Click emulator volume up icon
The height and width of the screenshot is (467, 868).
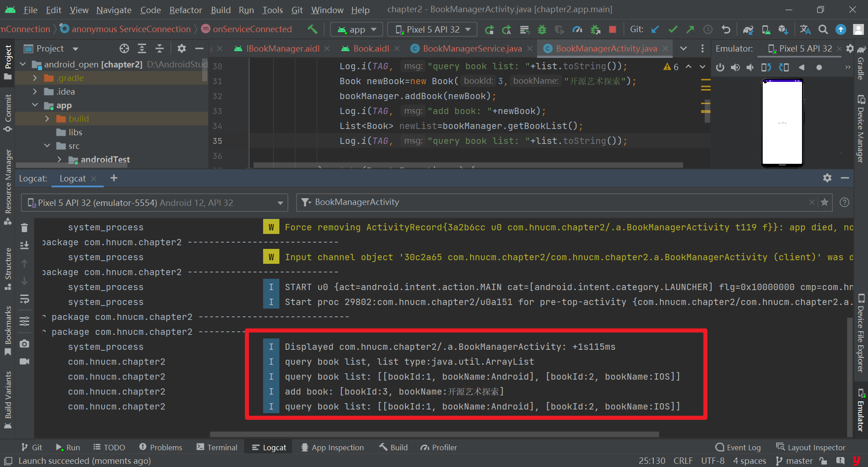[736, 67]
